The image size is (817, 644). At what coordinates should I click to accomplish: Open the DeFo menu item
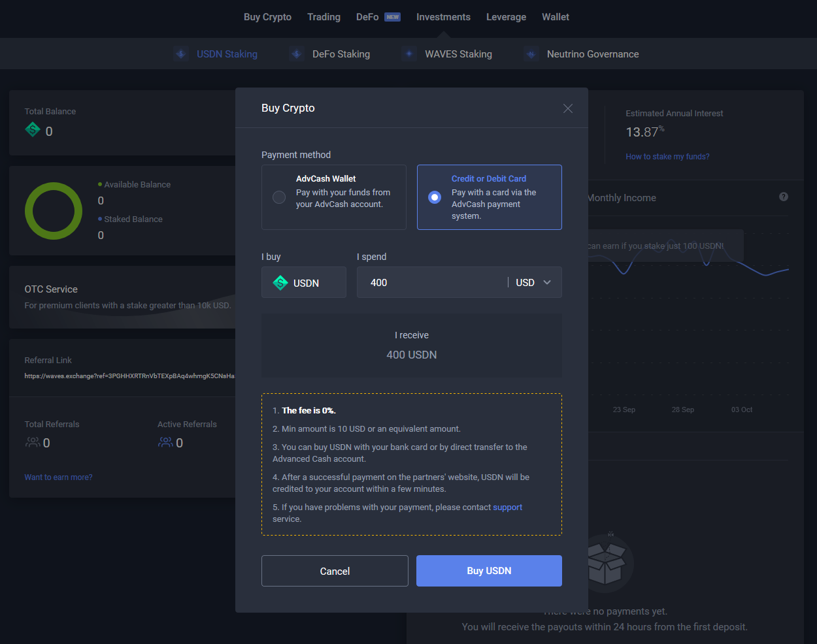pyautogui.click(x=367, y=17)
